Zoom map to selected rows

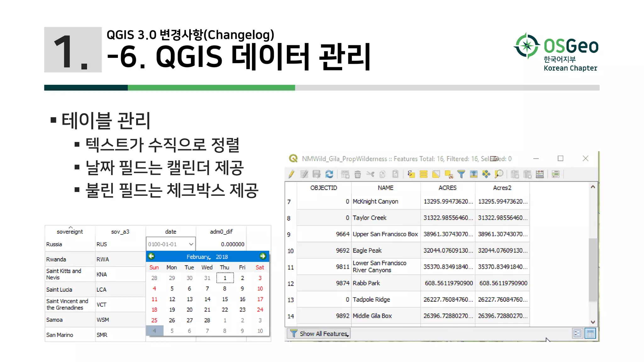click(499, 174)
